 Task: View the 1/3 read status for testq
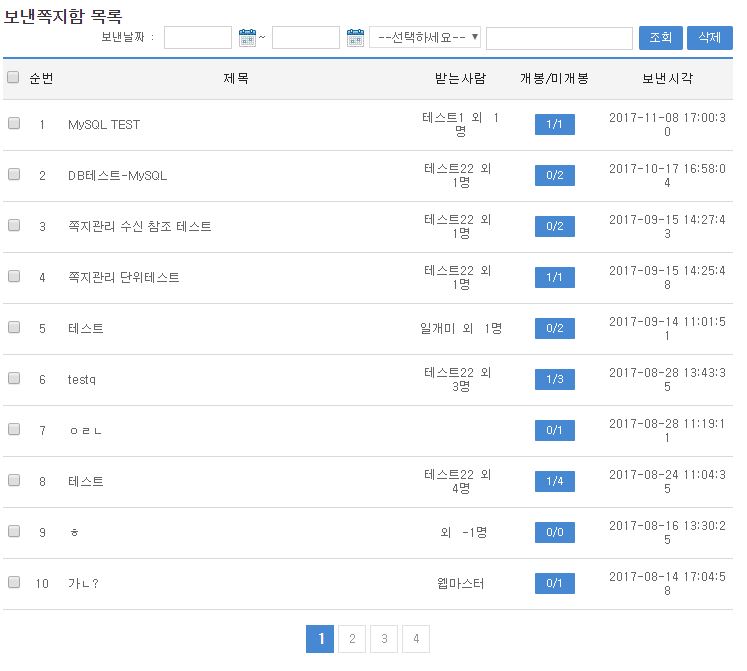tap(554, 380)
